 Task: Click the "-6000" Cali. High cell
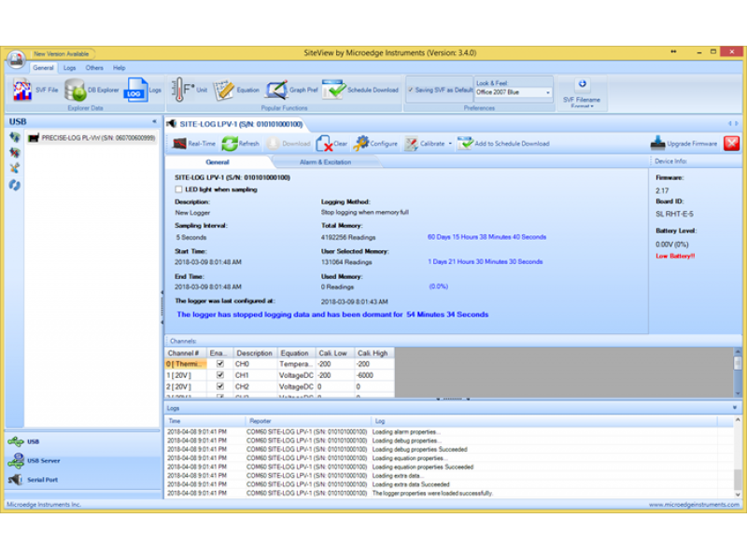click(x=374, y=375)
